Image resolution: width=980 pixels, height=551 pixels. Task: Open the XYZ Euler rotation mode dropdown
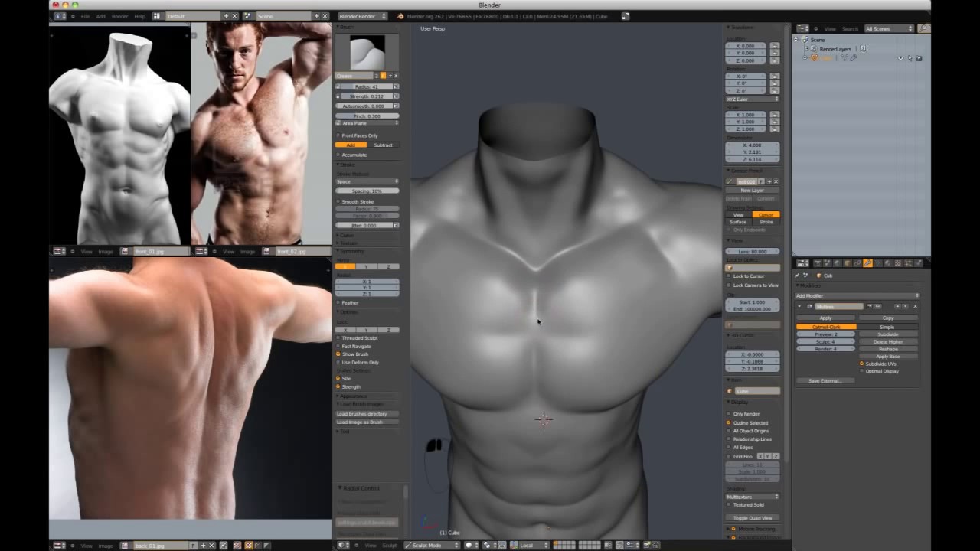(x=753, y=99)
